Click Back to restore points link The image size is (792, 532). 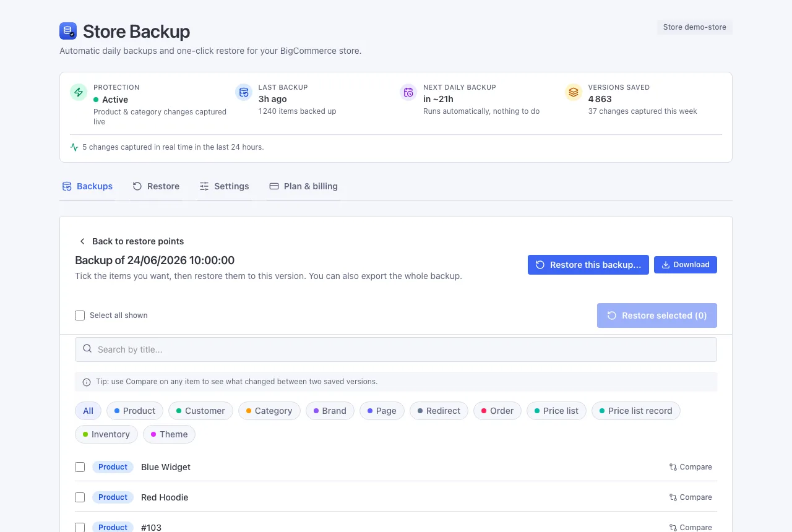click(x=131, y=241)
